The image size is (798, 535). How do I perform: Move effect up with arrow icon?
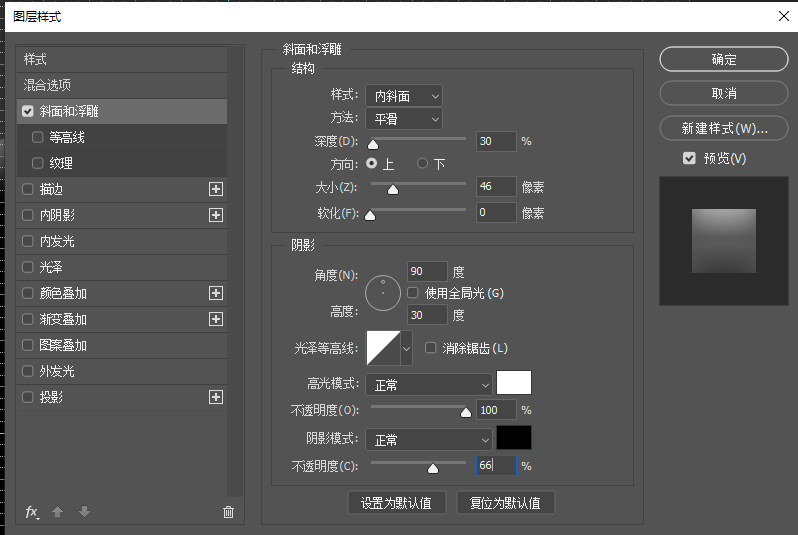58,512
